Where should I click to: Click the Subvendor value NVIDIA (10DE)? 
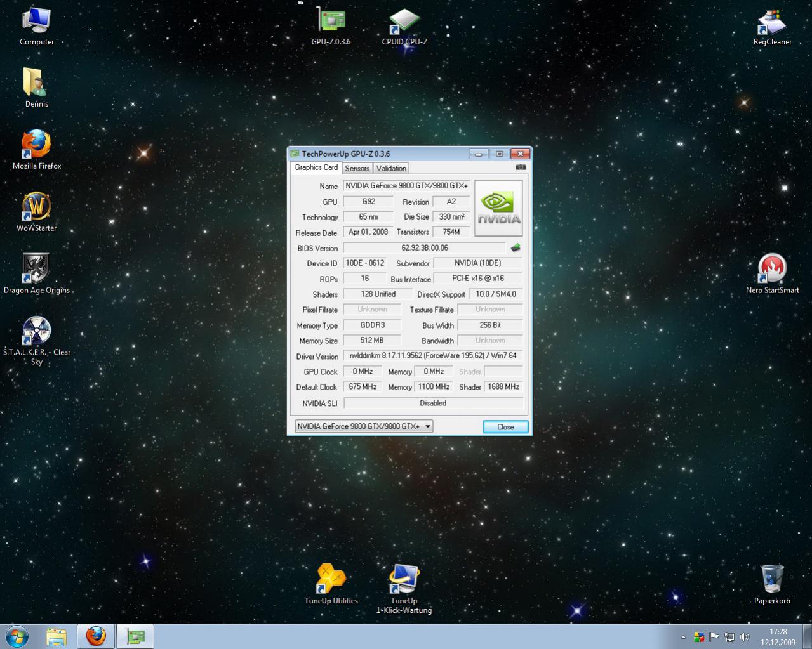(x=478, y=263)
